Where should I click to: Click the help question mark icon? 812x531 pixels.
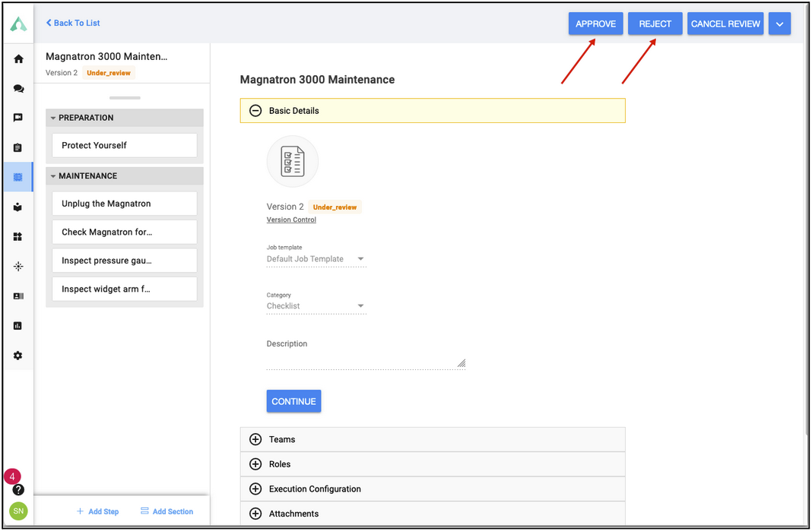[x=18, y=489]
